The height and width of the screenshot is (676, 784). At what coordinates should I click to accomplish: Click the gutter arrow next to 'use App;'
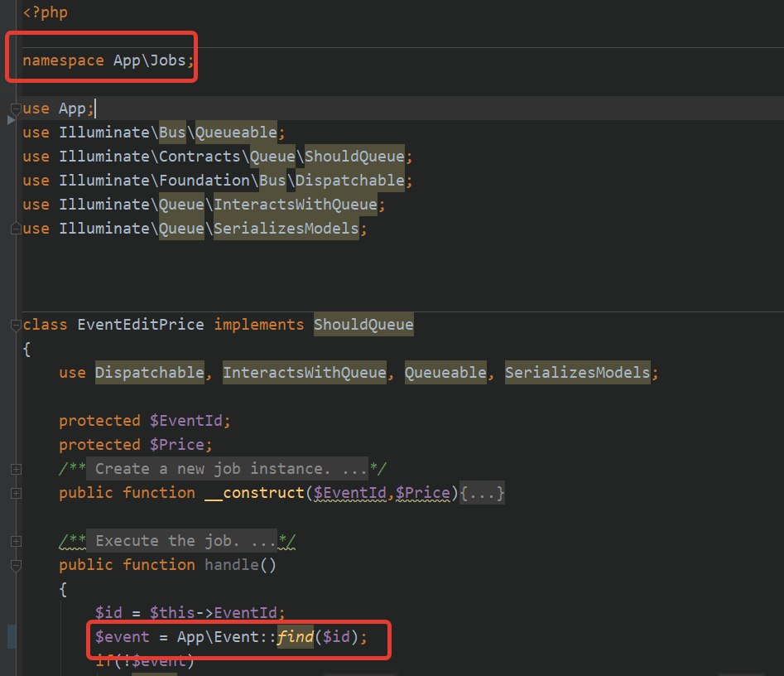(11, 120)
